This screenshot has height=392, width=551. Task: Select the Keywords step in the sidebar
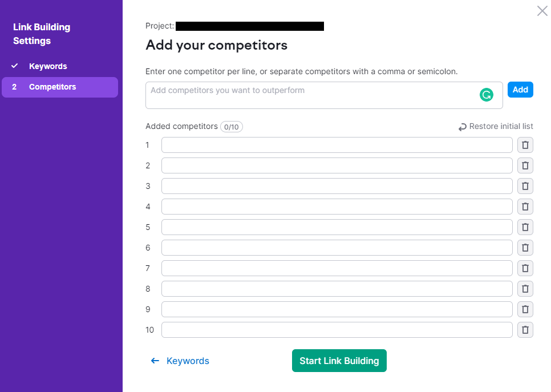click(48, 66)
